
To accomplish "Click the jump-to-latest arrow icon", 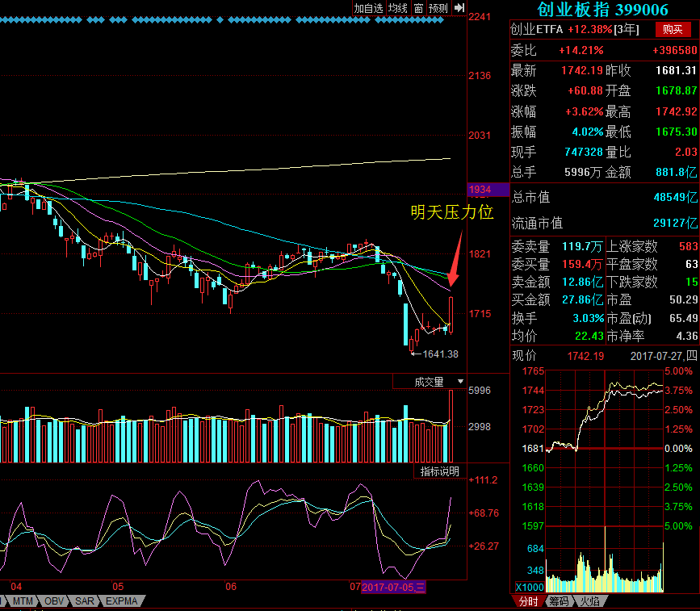I will (459, 7).
